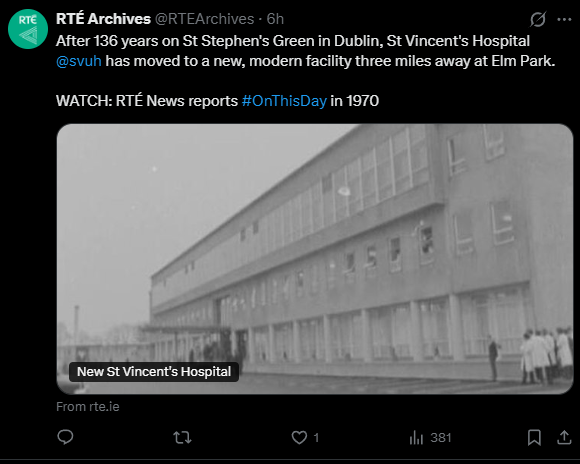
Task: Open the reply comment icon
Action: pyautogui.click(x=65, y=437)
